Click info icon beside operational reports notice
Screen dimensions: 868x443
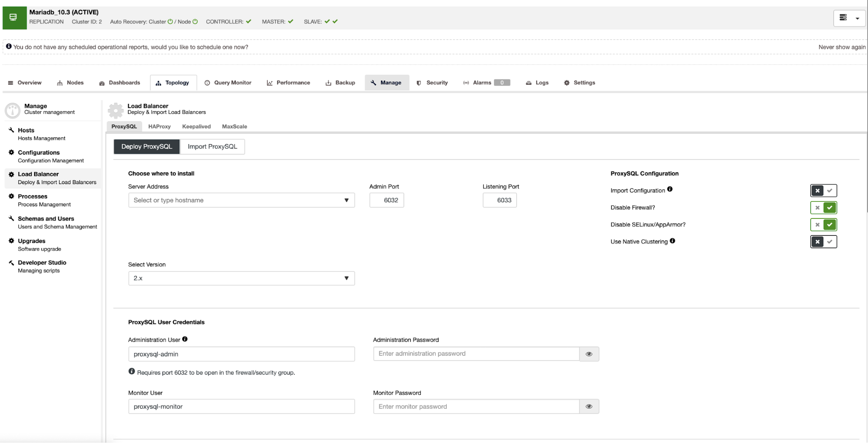9,46
